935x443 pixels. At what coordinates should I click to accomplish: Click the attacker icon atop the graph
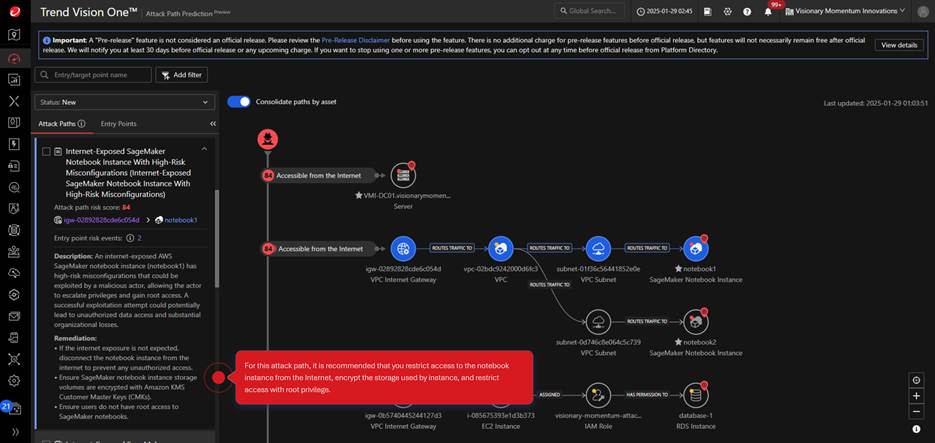268,139
